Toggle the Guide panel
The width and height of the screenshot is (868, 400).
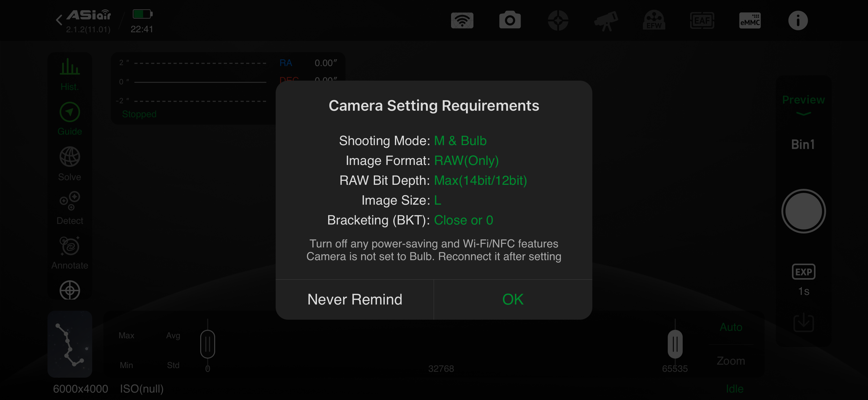point(70,119)
